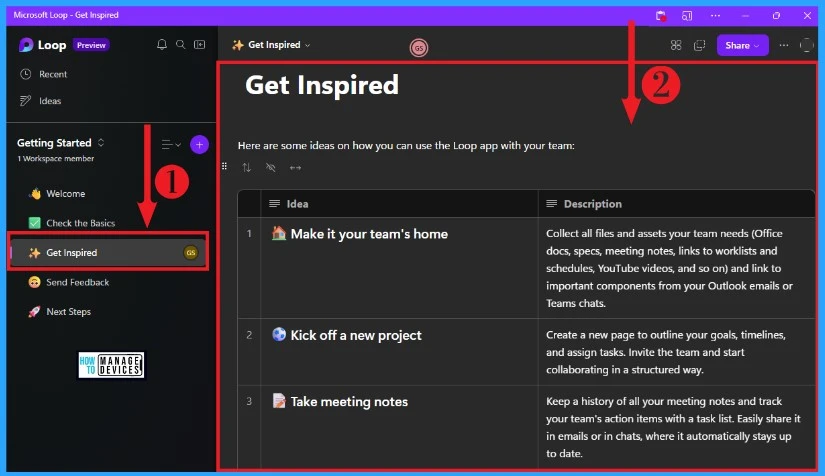Open the notifications bell

(x=162, y=45)
